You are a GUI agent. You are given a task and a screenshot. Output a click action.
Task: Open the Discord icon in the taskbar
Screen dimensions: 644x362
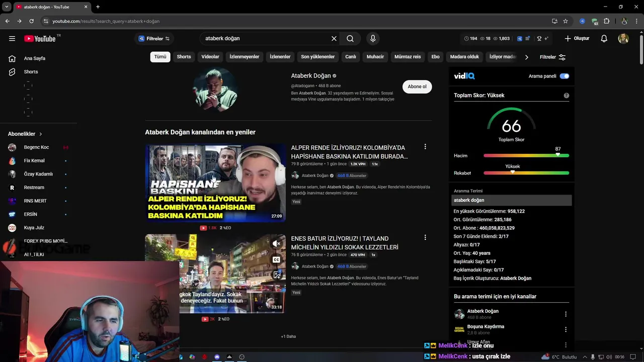(217, 357)
